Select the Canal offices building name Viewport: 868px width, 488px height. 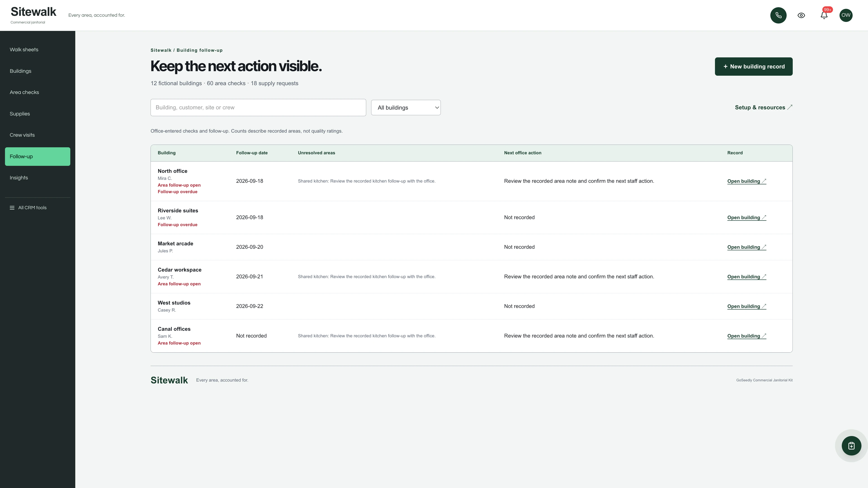click(x=174, y=329)
